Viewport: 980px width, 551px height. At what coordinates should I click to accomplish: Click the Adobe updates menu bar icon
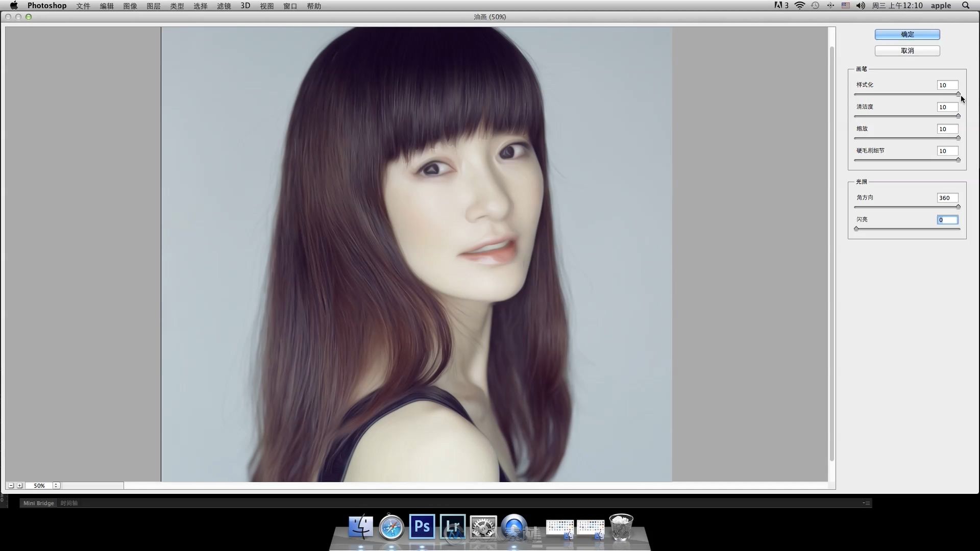(x=781, y=6)
